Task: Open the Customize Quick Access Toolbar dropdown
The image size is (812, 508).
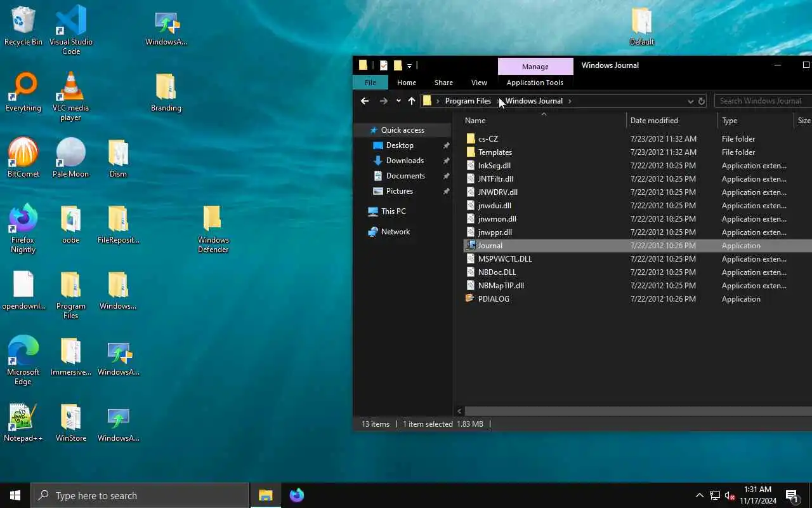Action: [410, 65]
